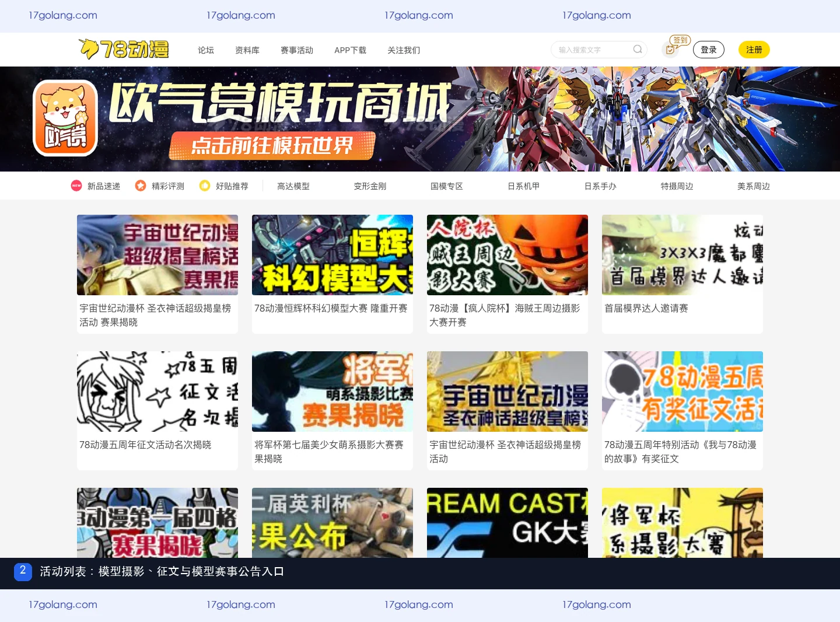Open the 首届模界达人邀请赛 thumbnail
The height and width of the screenshot is (622, 840).
click(682, 255)
